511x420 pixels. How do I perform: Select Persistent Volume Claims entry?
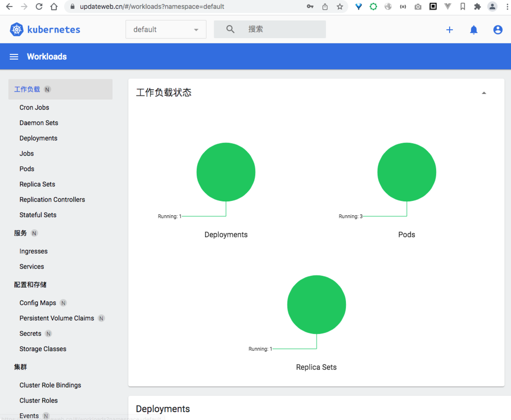point(57,318)
